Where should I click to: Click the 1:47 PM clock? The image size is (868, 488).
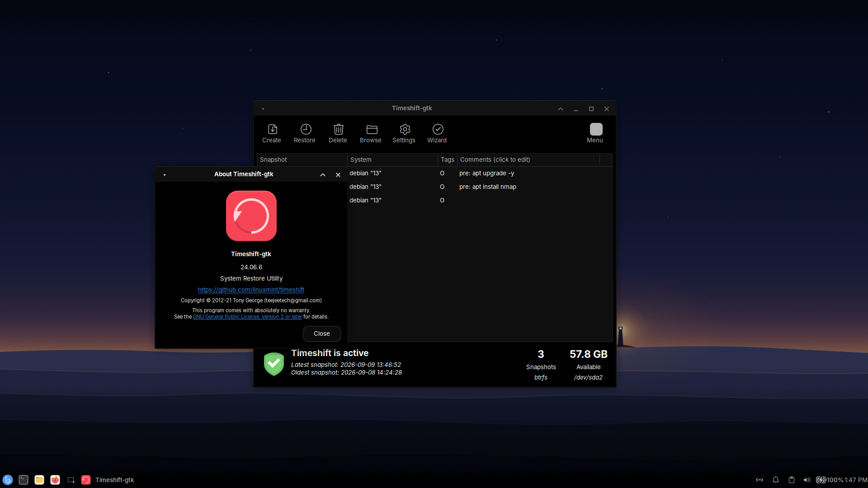pos(856,480)
